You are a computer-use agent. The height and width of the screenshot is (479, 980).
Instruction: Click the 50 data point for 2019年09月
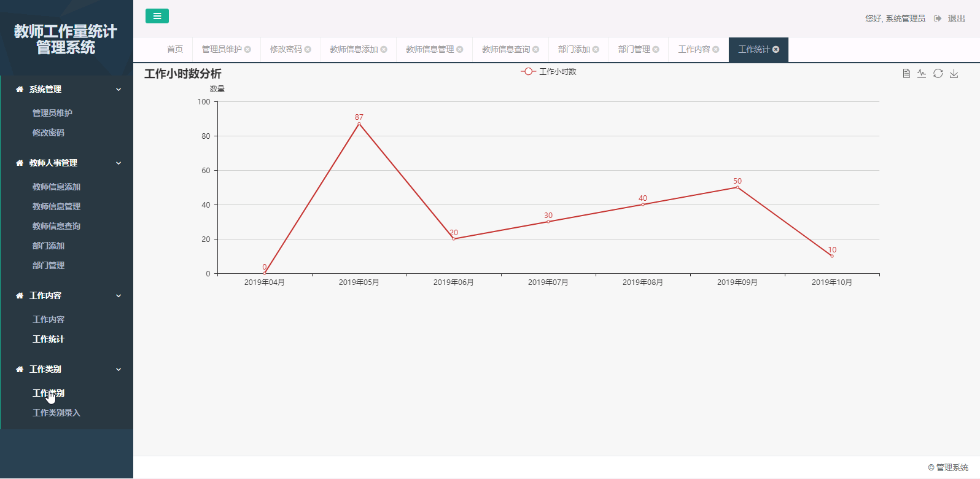[737, 187]
